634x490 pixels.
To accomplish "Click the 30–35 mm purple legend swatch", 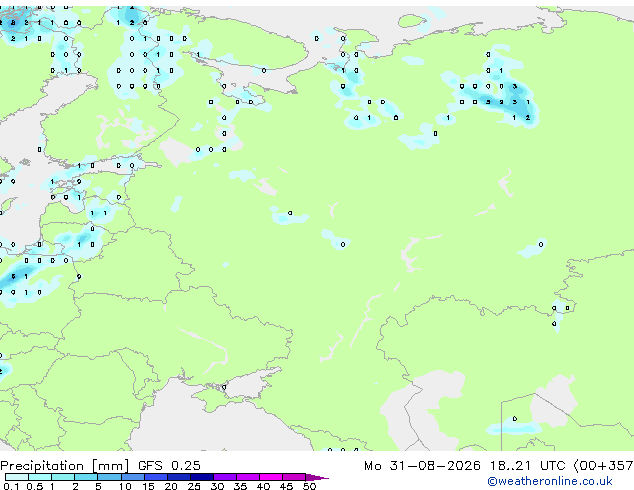I will tap(225, 477).
